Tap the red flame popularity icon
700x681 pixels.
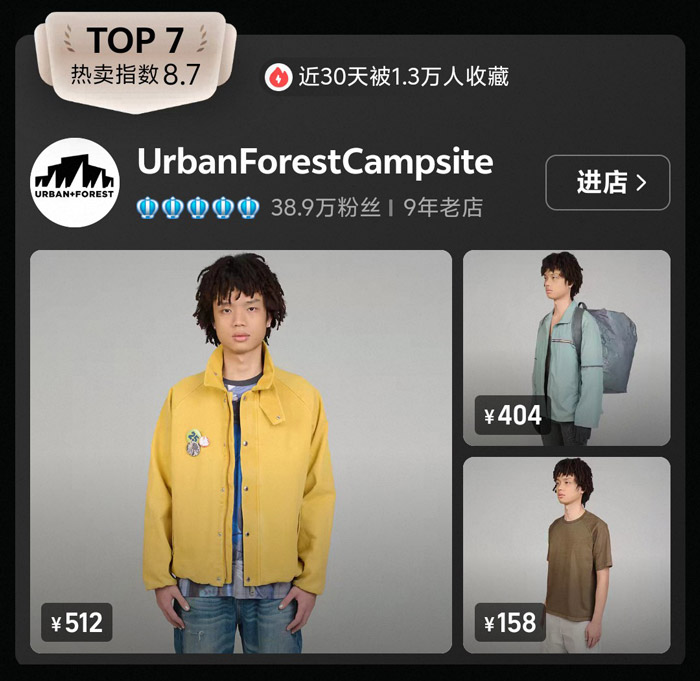278,77
